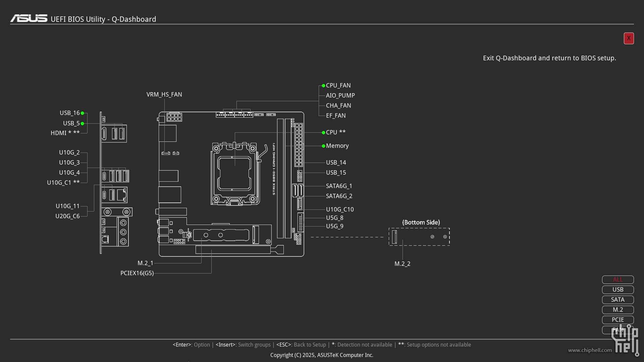This screenshot has width=644, height=362.
Task: Click the Ethernet port on the rear I/O panel
Action: click(x=122, y=195)
